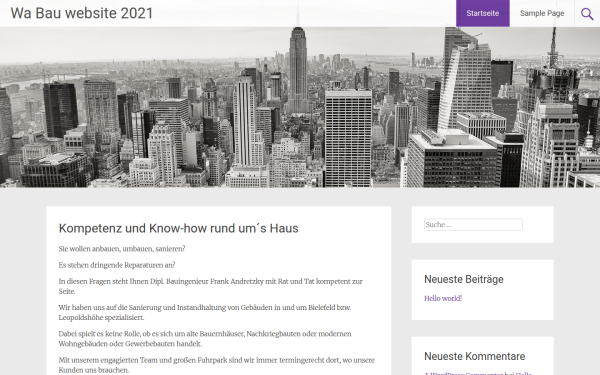This screenshot has width=600, height=375.
Task: Click the paragraph starting 'Dabei spielt es keine Rolle'
Action: pos(205,339)
